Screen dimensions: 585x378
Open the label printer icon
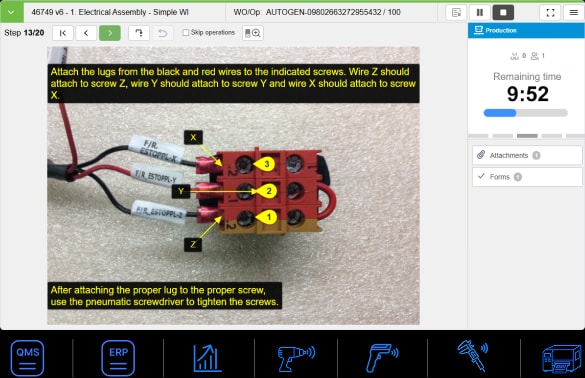[x=561, y=359]
